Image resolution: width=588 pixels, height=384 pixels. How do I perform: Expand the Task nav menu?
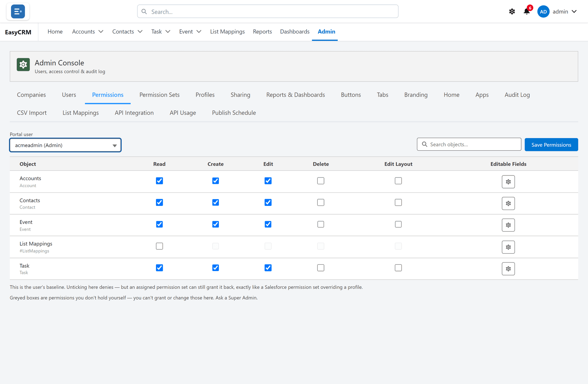pos(168,32)
